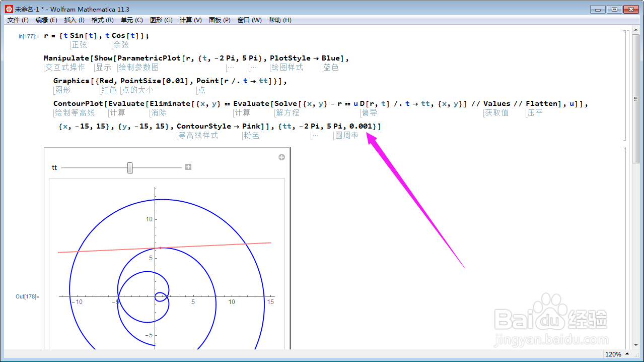Image resolution: width=644 pixels, height=362 pixels.
Task: Select the In[177] cell label
Action: [x=29, y=36]
